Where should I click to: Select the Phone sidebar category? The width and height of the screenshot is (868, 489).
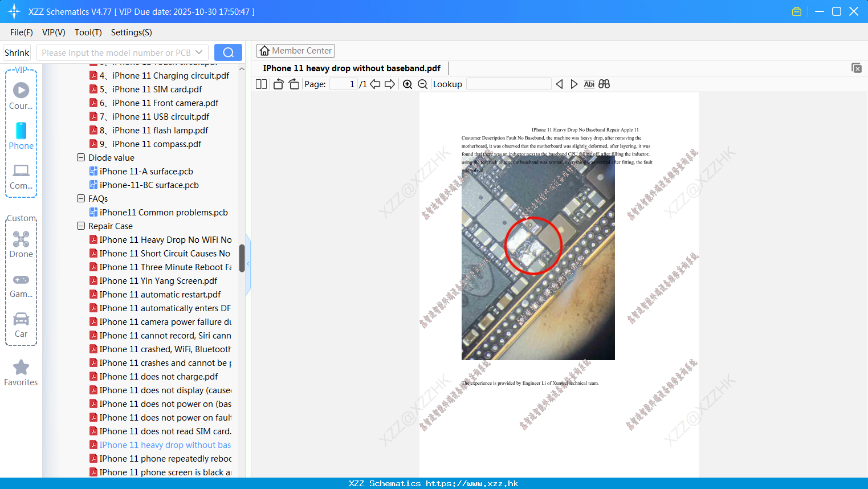pos(21,136)
